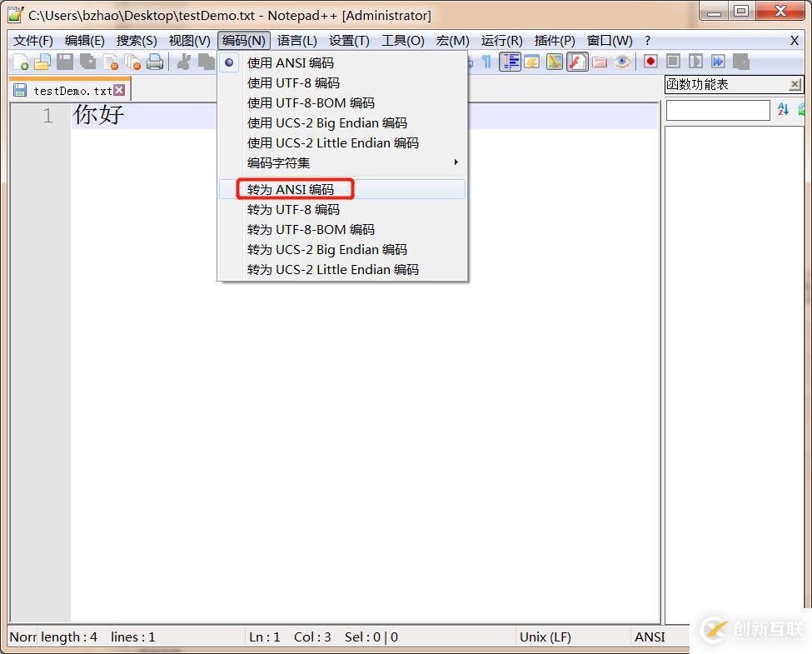Select 使用 UCS-2 Big Endian 编码
812x654 pixels.
pyautogui.click(x=342, y=122)
